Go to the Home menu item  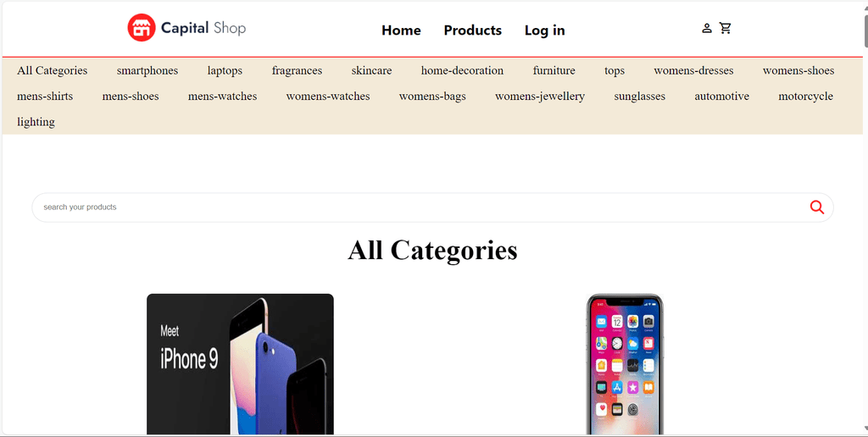[401, 30]
